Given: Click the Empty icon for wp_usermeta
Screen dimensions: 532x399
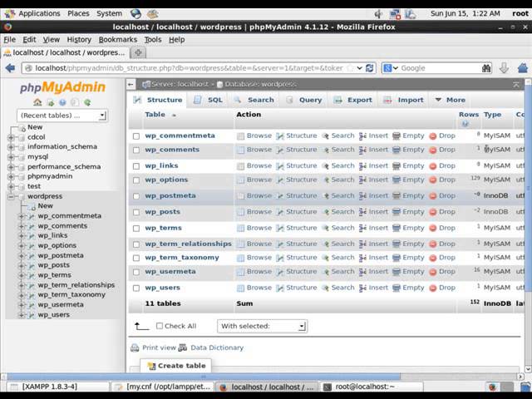Looking at the screenshot, I should tap(397, 272).
